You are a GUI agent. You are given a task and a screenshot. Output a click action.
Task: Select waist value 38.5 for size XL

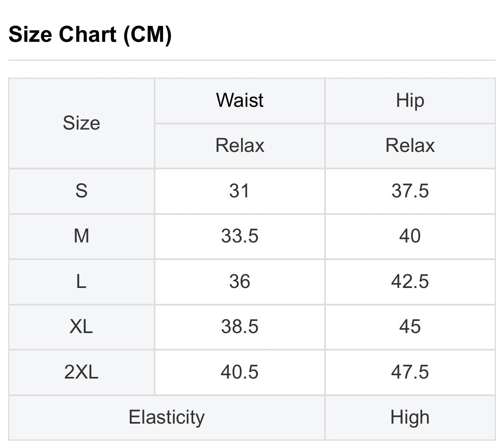[239, 327]
